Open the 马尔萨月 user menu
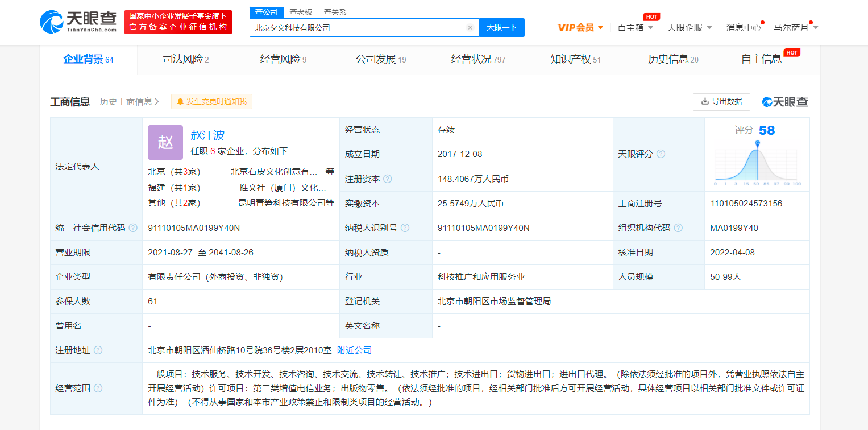The width and height of the screenshot is (868, 430). click(796, 27)
